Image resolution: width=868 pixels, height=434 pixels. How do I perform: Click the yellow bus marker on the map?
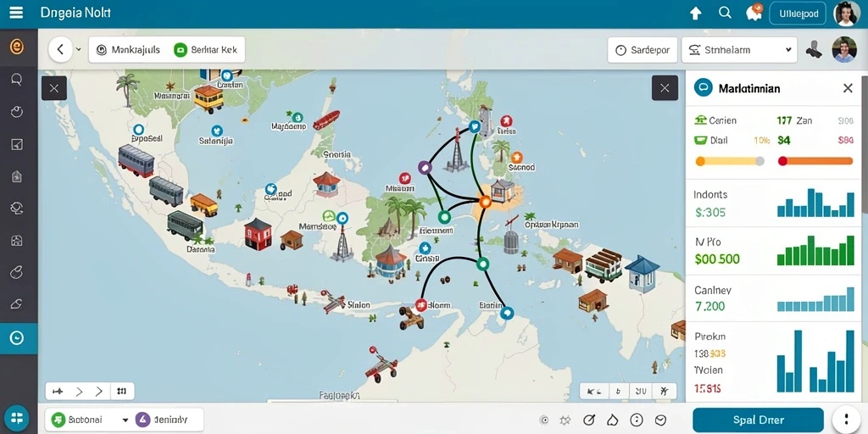point(209,99)
